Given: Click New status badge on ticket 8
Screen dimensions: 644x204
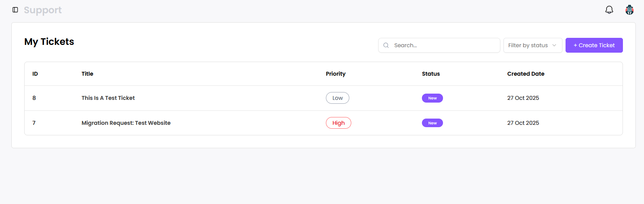Looking at the screenshot, I should point(432,98).
